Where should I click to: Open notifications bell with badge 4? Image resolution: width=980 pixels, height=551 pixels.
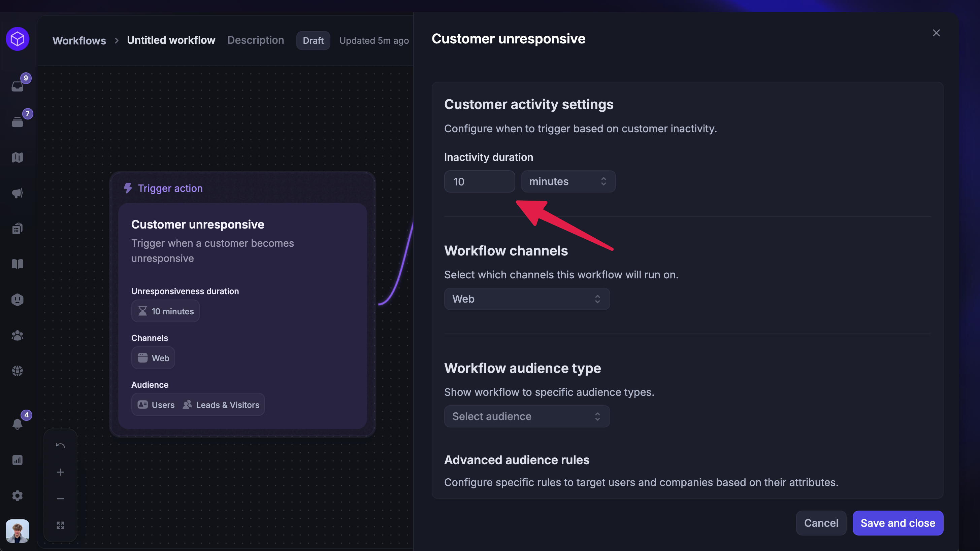(x=18, y=424)
